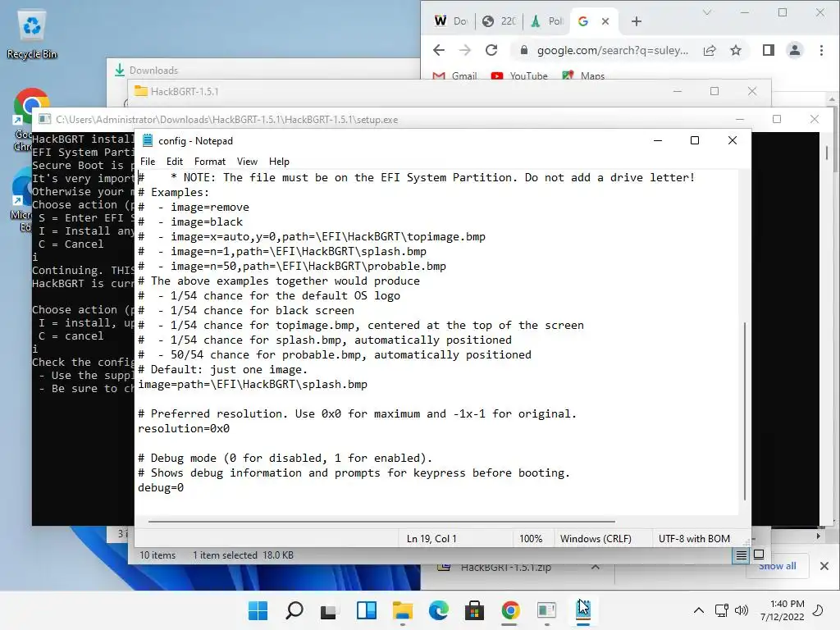Click the Notepad config document icon
The height and width of the screenshot is (630, 840).
[148, 140]
